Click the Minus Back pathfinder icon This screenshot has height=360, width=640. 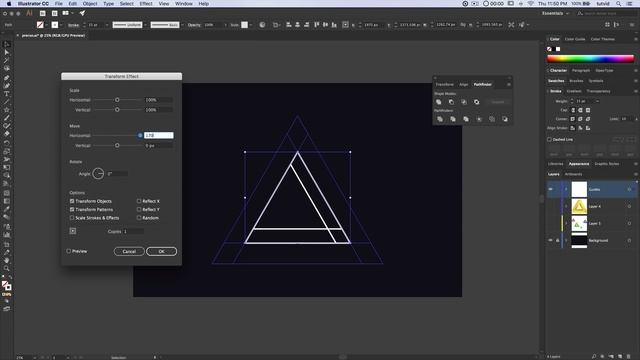pyautogui.click(x=505, y=119)
